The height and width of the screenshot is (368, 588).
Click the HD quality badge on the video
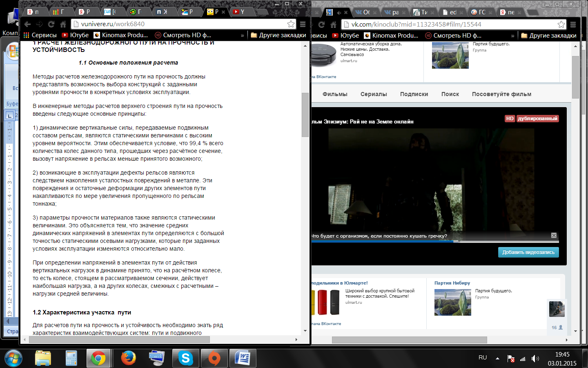(x=510, y=119)
